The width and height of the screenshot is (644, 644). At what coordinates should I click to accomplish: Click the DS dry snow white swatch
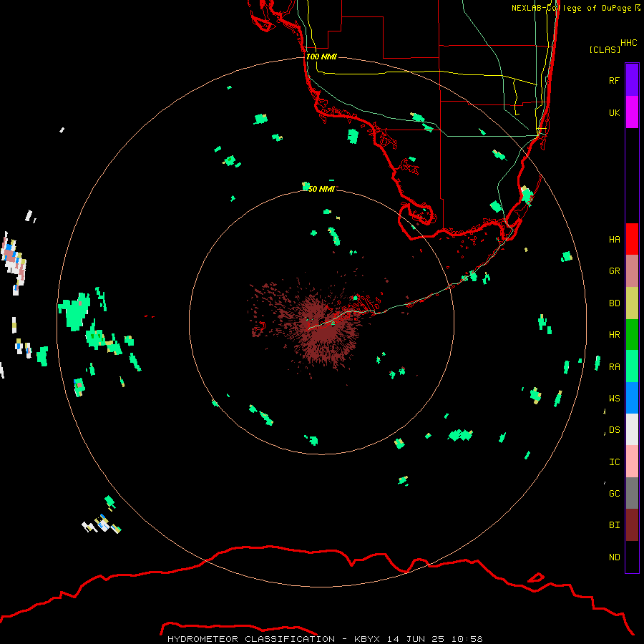tap(632, 429)
